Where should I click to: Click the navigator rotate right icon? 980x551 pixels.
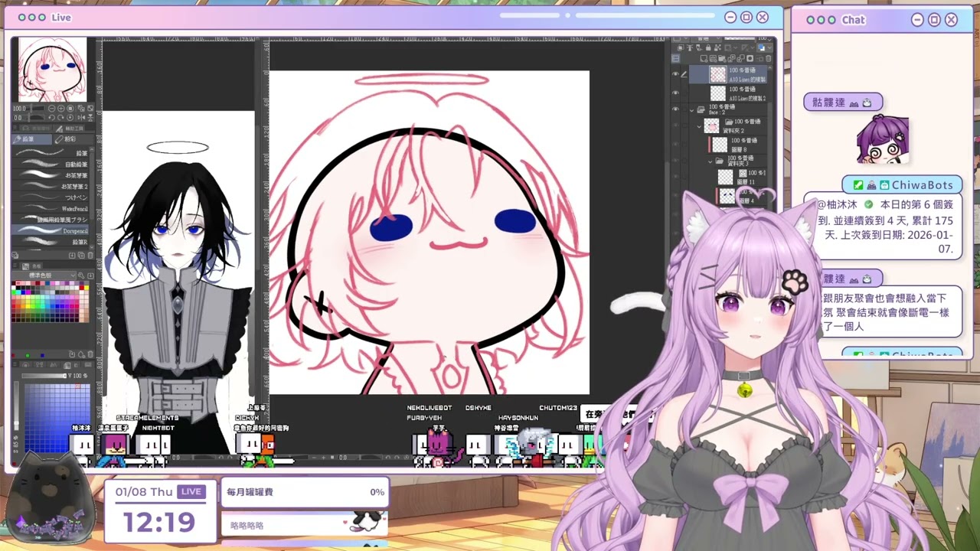pos(60,118)
